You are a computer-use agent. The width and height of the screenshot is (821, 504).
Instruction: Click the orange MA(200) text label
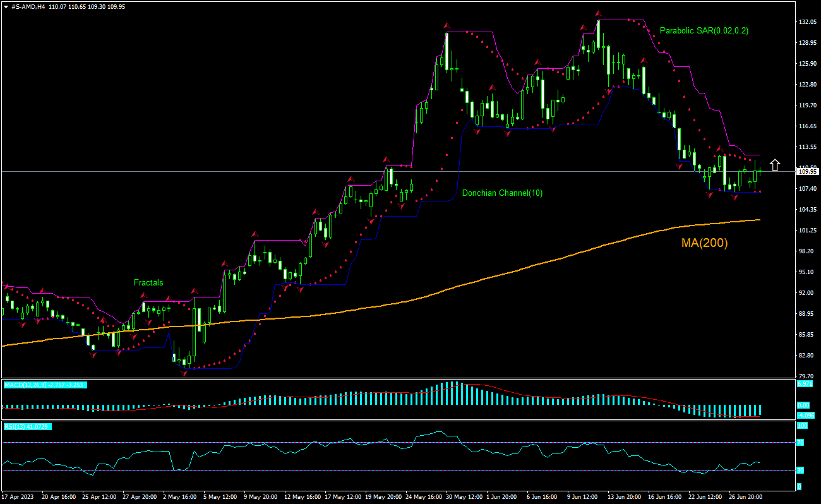click(x=705, y=243)
